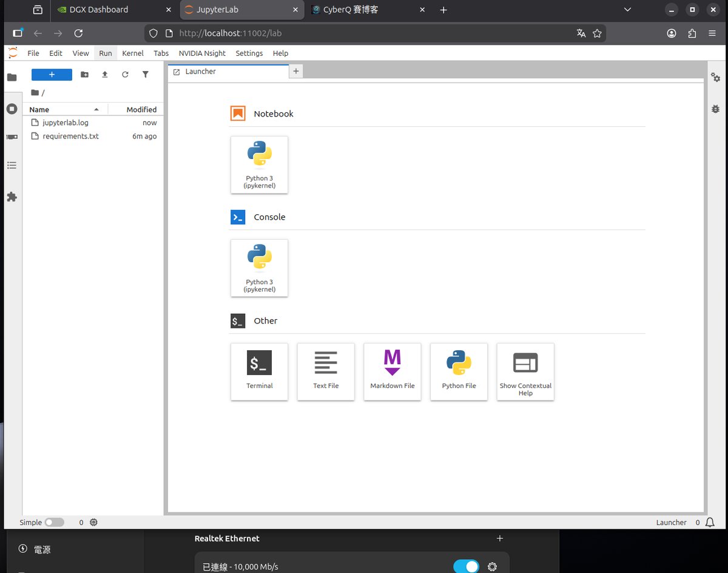Open Python 3 console
This screenshot has height=573, width=728.
pyautogui.click(x=259, y=268)
